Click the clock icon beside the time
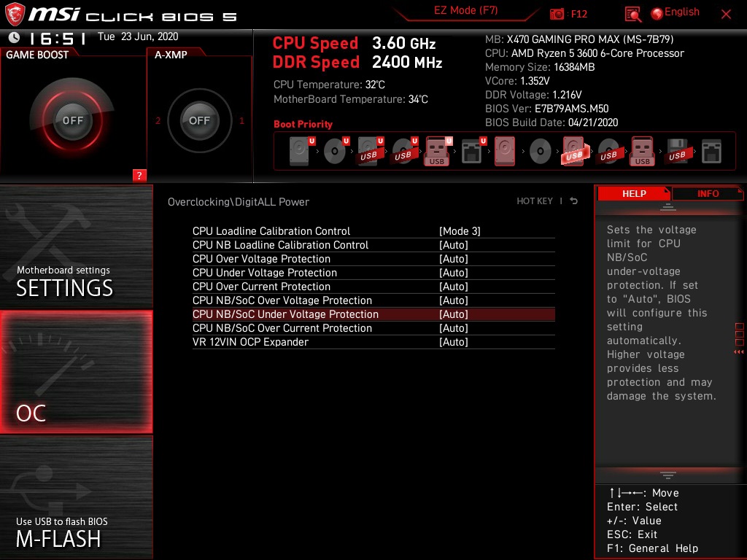747x560 pixels. 15,37
